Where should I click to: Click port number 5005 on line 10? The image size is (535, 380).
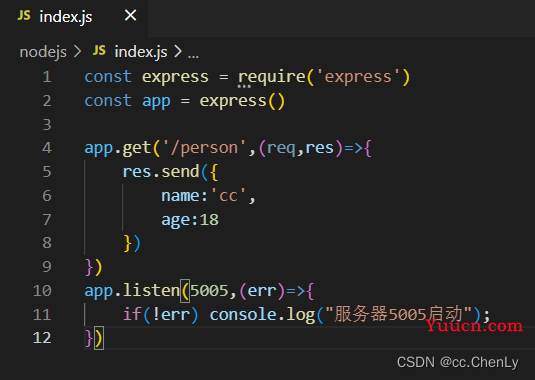(209, 291)
